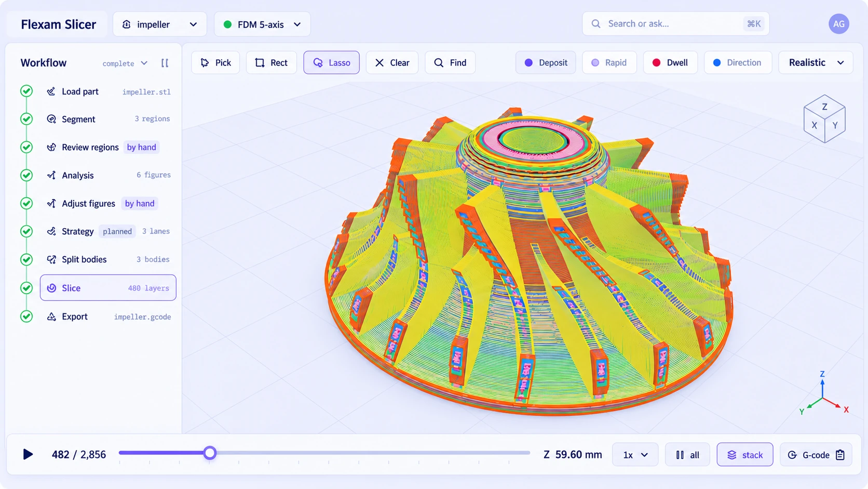Click the view orientation cube
Screen dimensions: 868x489
click(824, 119)
